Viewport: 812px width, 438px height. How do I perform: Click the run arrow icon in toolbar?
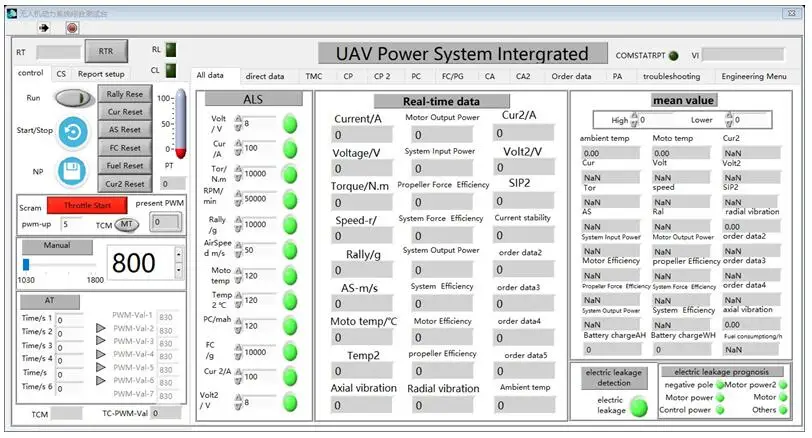click(44, 27)
